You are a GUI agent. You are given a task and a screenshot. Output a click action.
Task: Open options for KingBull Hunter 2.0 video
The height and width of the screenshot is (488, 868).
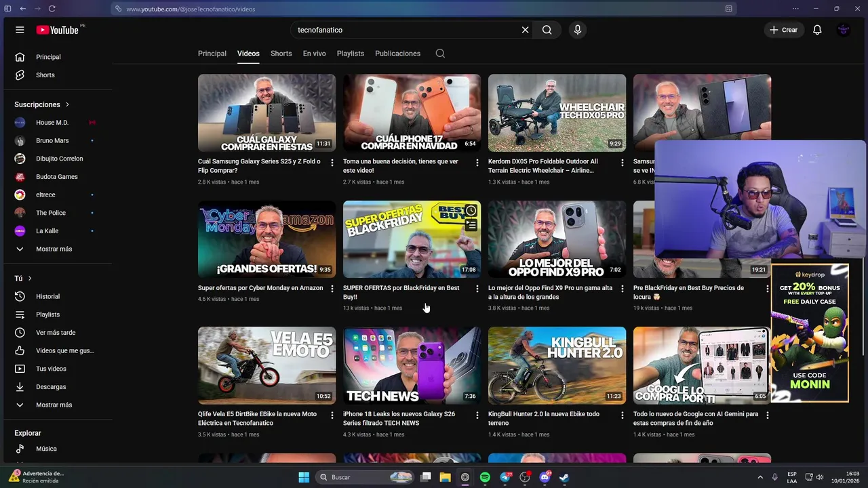tap(622, 415)
